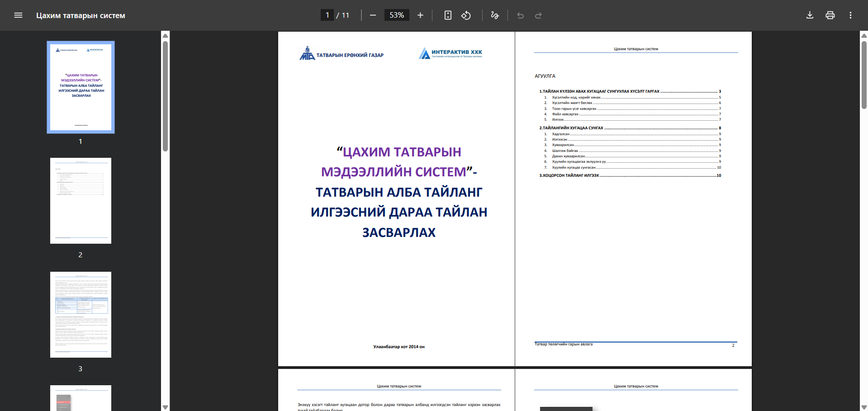Download the PDF file
The image size is (868, 411).
click(810, 15)
